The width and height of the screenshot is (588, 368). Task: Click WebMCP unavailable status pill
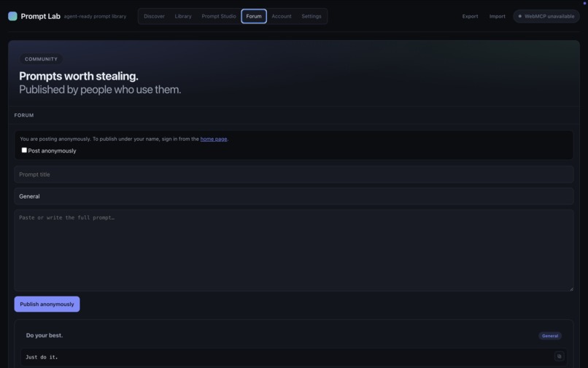point(546,16)
